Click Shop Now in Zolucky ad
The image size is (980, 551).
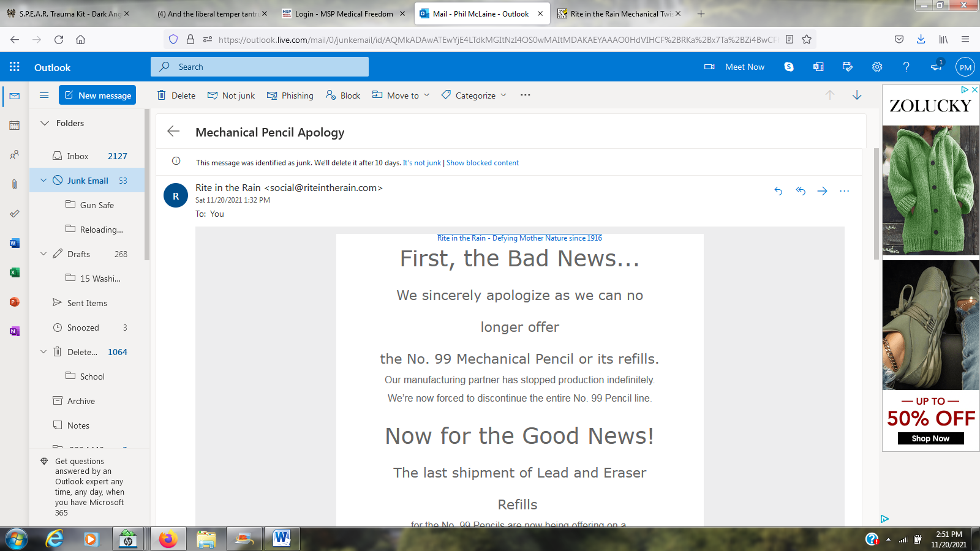[x=930, y=438]
